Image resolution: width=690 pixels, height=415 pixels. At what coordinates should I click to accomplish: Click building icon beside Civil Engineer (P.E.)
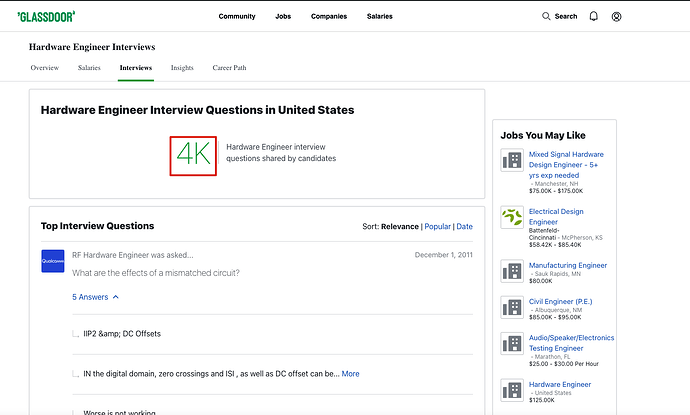pos(512,307)
